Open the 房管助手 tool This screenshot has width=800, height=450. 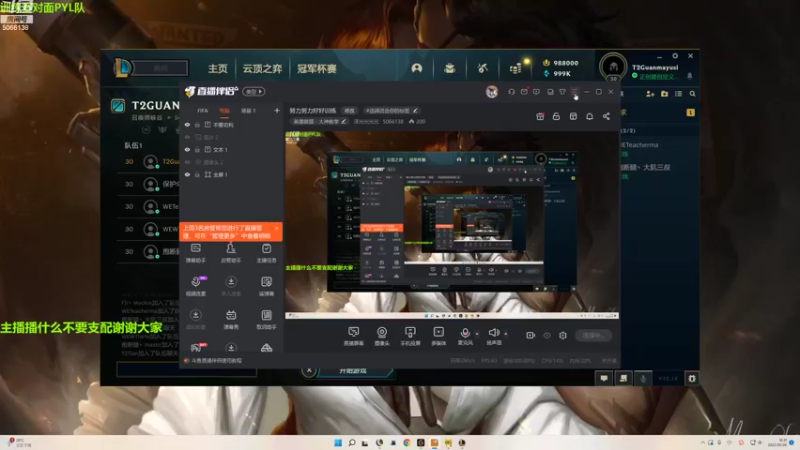click(x=231, y=253)
